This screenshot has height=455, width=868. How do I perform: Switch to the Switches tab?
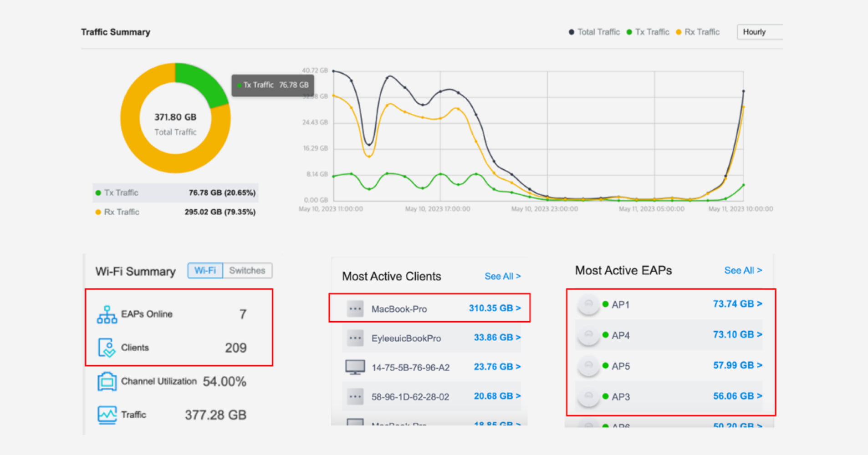tap(247, 271)
